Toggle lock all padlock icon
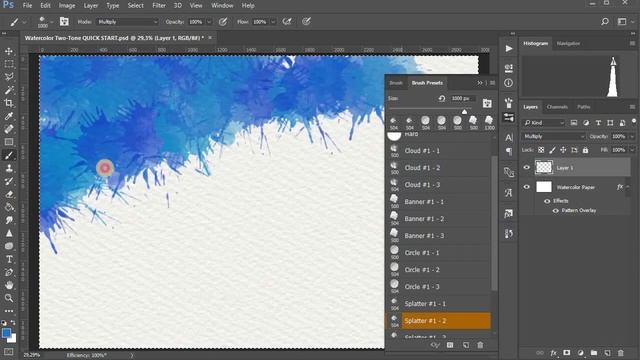The image size is (640, 360). point(585,150)
